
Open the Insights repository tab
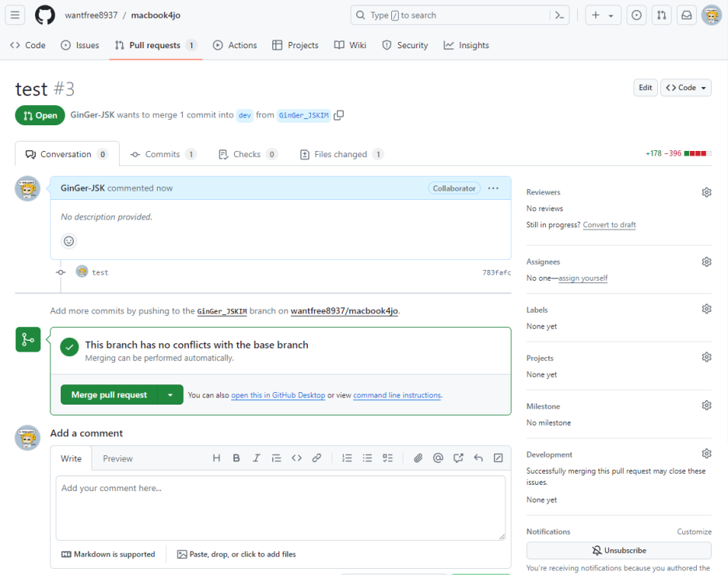coord(466,45)
